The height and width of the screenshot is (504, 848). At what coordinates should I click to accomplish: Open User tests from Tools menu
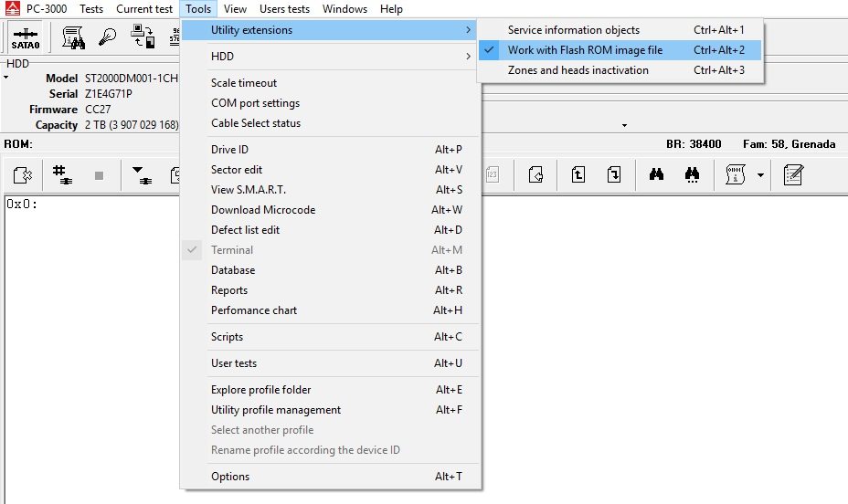[331, 363]
